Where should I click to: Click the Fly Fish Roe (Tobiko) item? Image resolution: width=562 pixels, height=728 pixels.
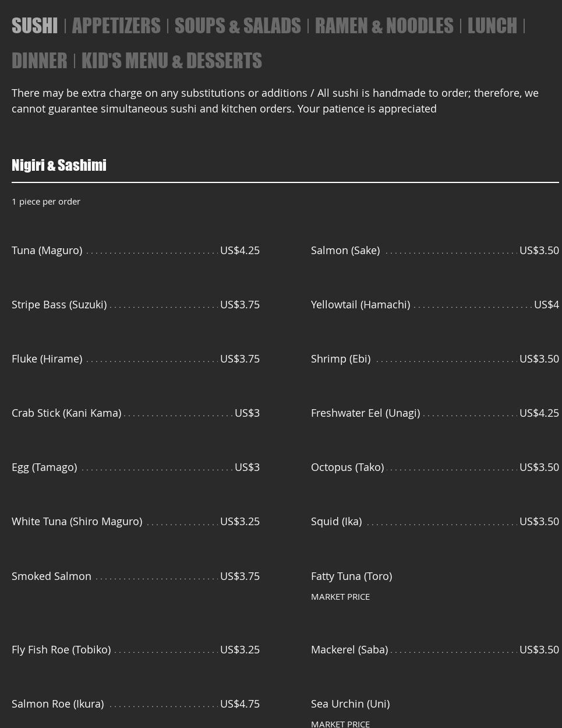tap(61, 649)
